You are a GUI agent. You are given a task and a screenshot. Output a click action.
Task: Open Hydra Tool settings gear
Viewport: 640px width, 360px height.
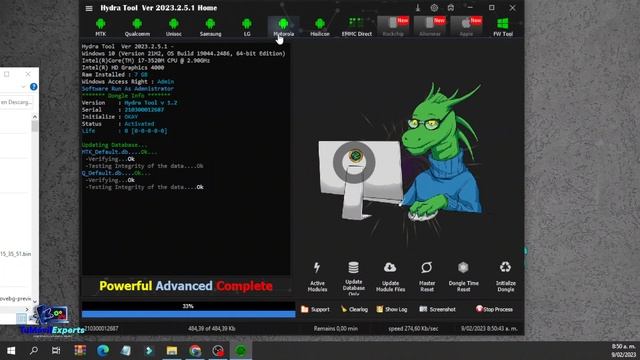[x=434, y=8]
